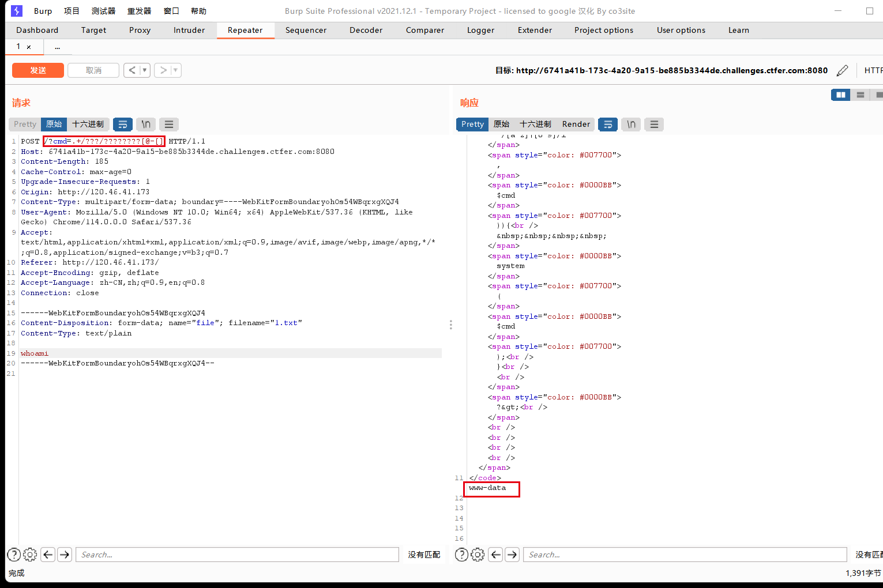
Task: Open help icon below response search
Action: coord(461,555)
